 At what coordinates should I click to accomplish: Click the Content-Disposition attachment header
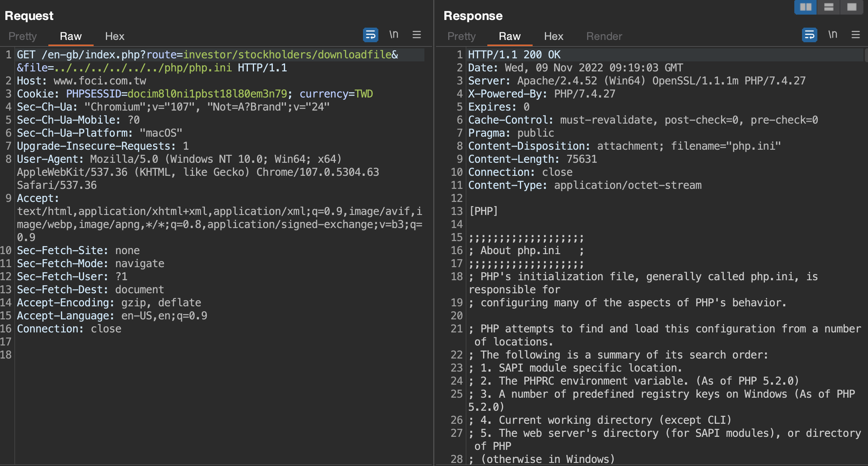[x=625, y=146]
